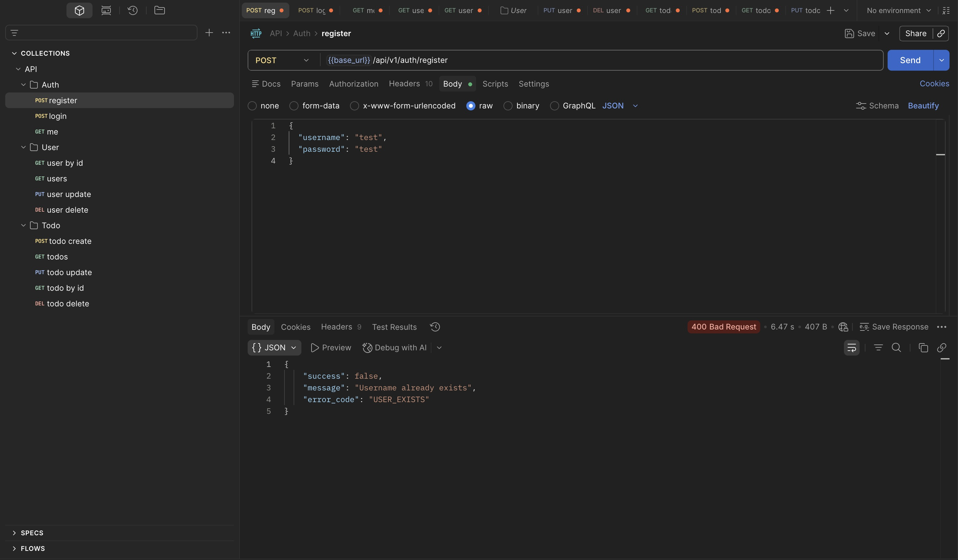The height and width of the screenshot is (560, 958).
Task: Switch to the Params tab
Action: (x=304, y=84)
